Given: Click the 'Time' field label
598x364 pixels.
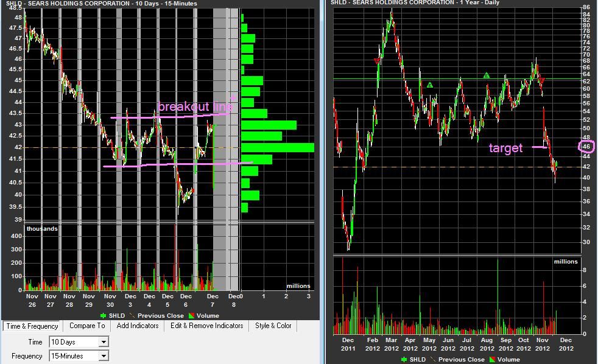Looking at the screenshot, I should pyautogui.click(x=35, y=342).
